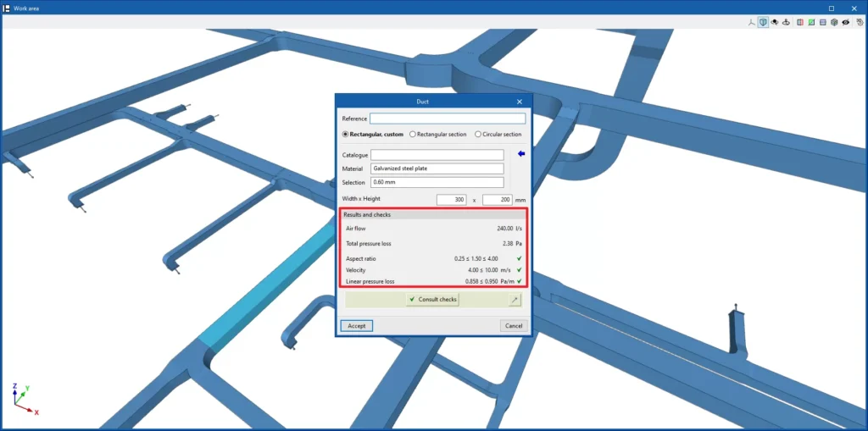Screen dimensions: 868x431
Task: Click the Accept button
Action: [x=356, y=326]
